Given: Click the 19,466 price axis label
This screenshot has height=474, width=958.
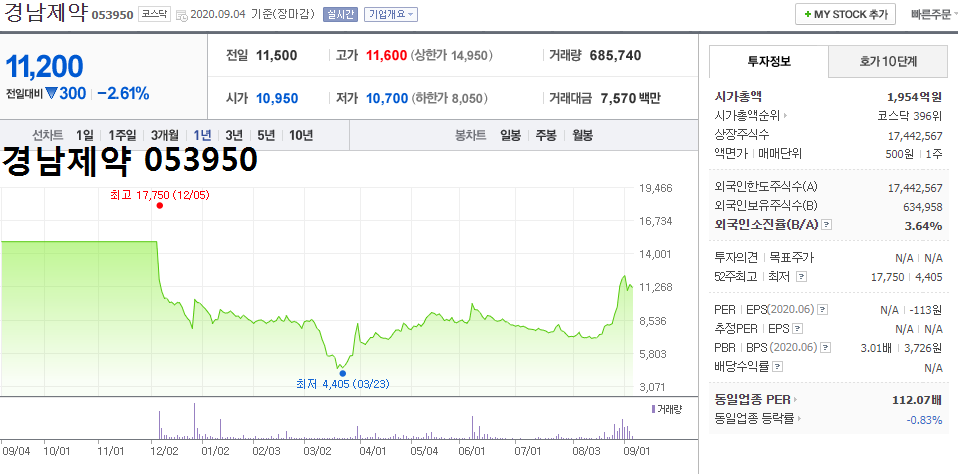Looking at the screenshot, I should click(656, 188).
